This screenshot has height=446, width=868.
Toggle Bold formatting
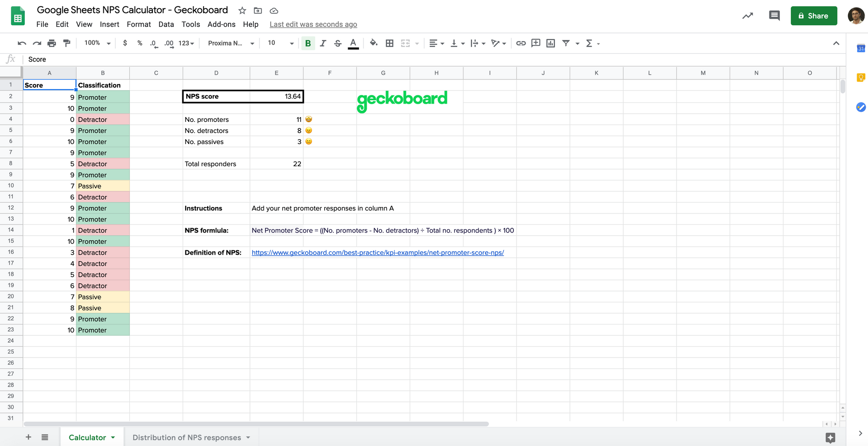308,43
